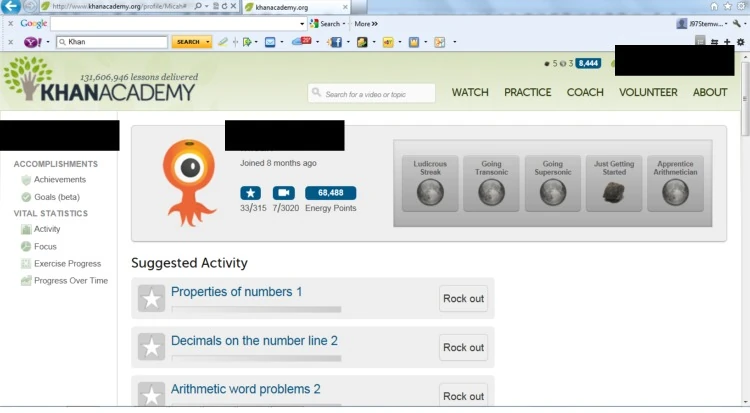The height and width of the screenshot is (413, 750).
Task: Expand the Google toolbar More chevron
Action: [x=366, y=23]
